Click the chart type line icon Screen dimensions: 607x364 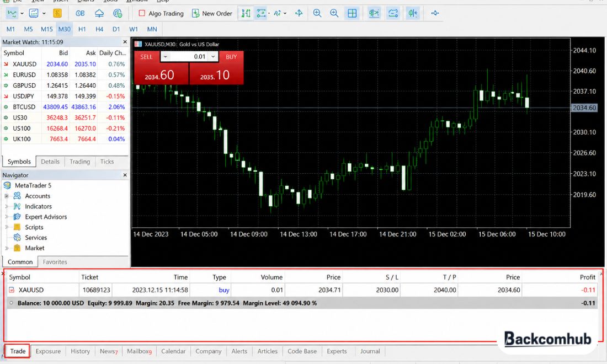point(12,14)
